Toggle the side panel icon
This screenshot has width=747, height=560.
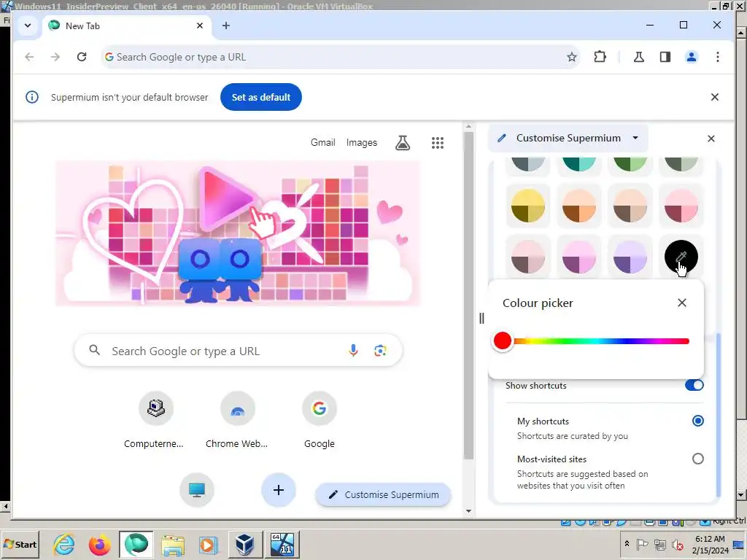coord(665,57)
